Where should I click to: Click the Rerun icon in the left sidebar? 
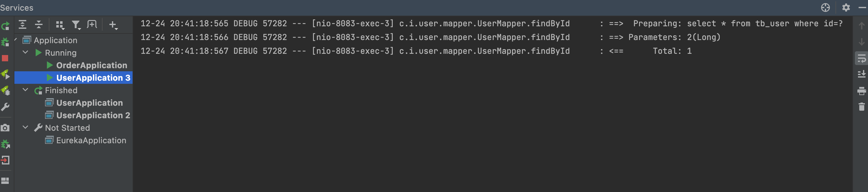[5, 26]
